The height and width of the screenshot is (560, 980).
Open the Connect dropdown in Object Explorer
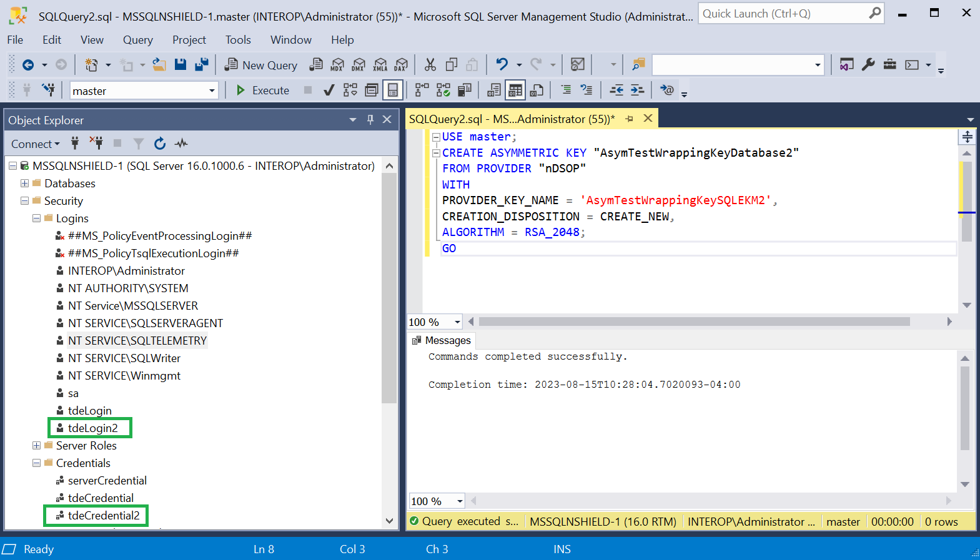coord(35,144)
